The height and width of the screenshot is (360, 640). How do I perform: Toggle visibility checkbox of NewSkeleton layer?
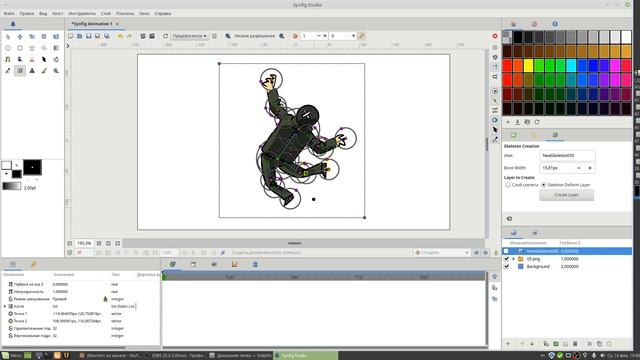pos(506,251)
